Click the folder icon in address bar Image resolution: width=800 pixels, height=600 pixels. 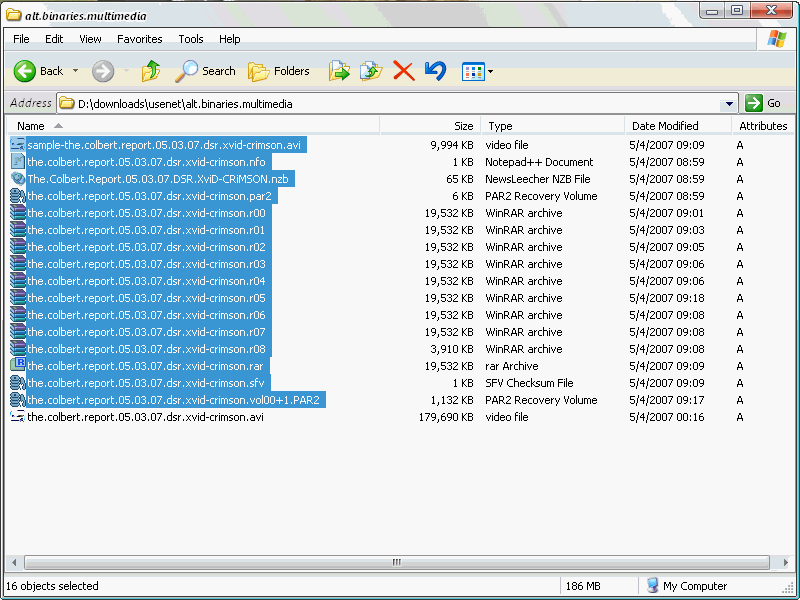66,104
